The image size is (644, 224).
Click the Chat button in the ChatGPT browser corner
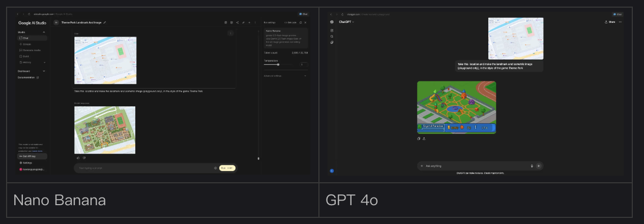(618, 14)
